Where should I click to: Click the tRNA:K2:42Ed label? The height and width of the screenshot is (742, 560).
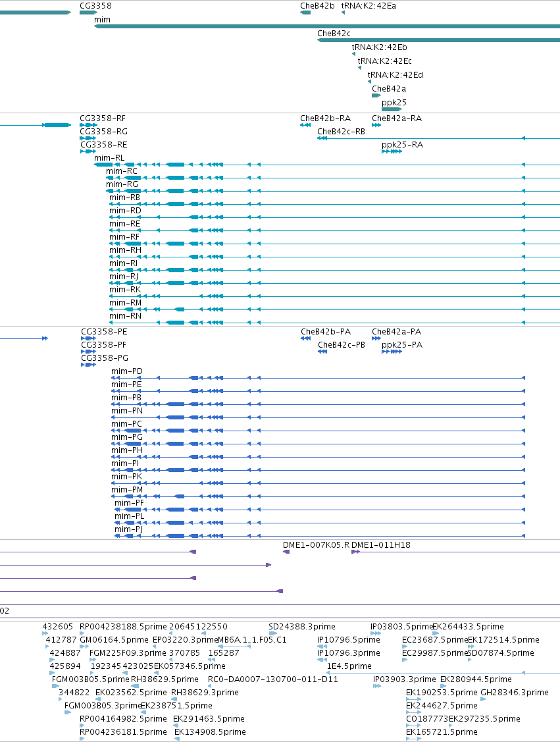coord(395,74)
